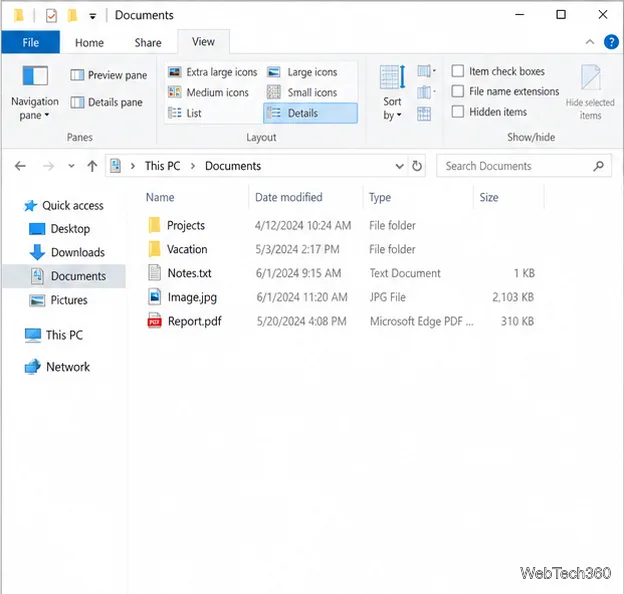
Task: Open Network in the navigation pane
Action: (57, 366)
